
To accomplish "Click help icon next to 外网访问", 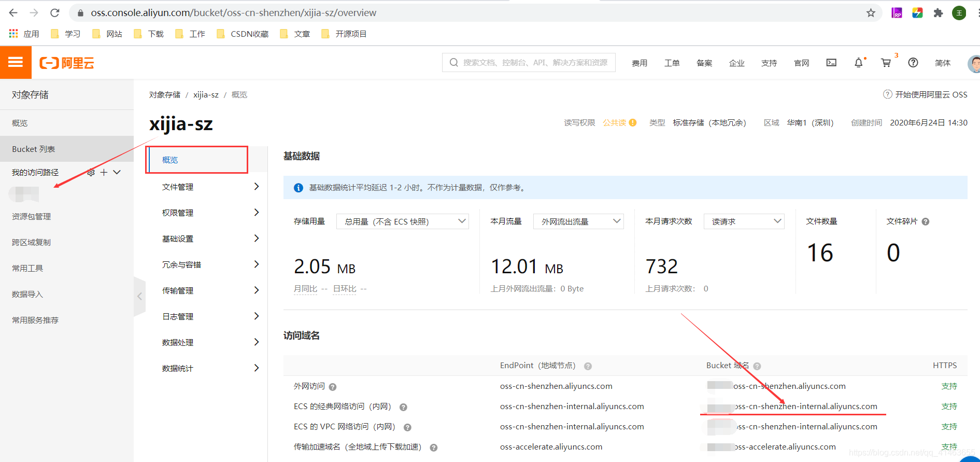I will [x=333, y=387].
